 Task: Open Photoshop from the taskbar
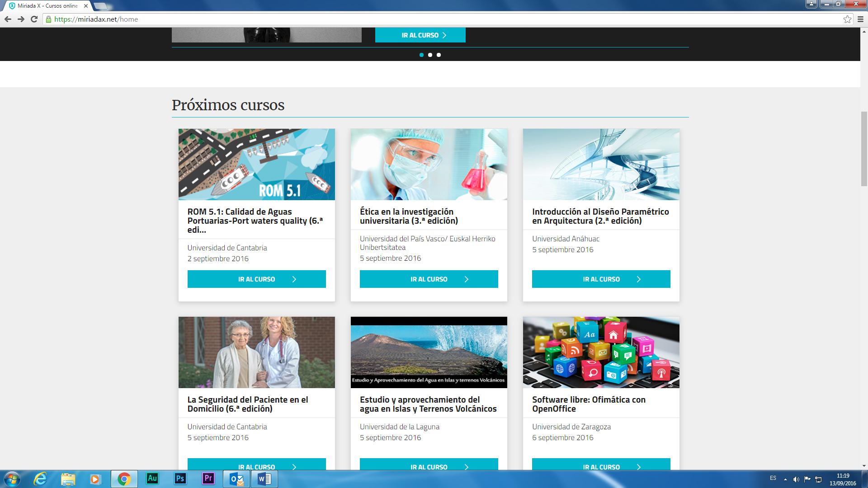click(180, 479)
